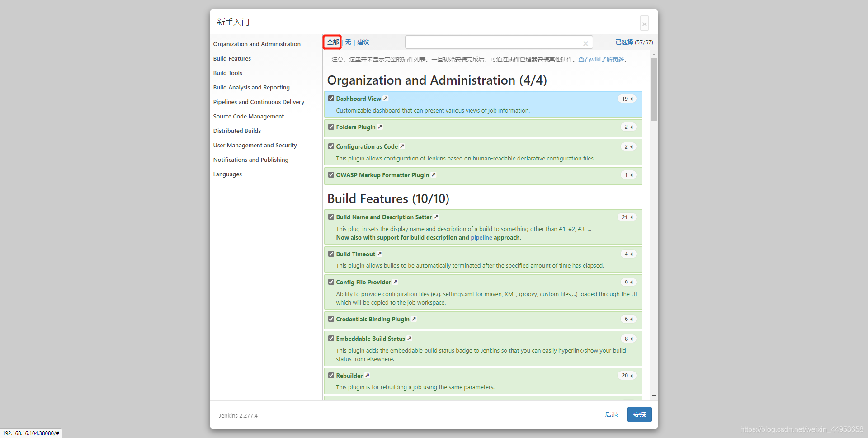
Task: Click the plugin list scrollbar thumb
Action: tap(654, 89)
